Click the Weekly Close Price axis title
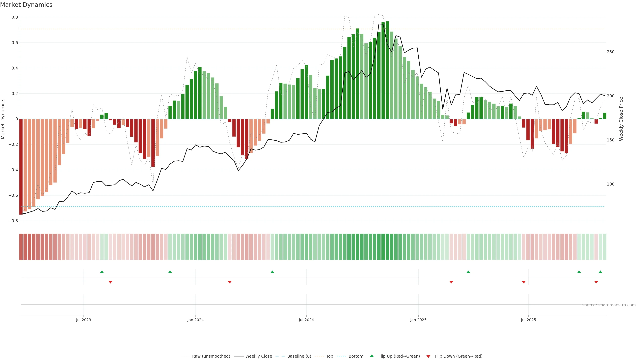644x362 pixels. point(621,119)
